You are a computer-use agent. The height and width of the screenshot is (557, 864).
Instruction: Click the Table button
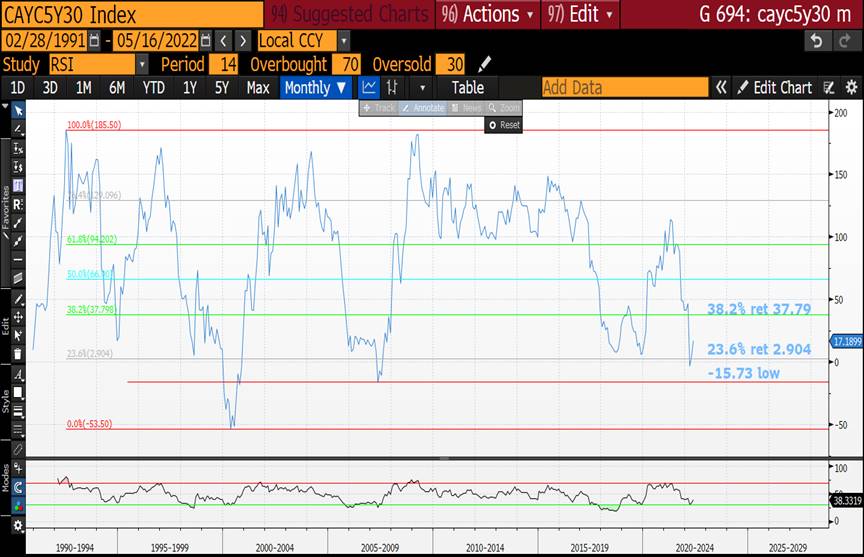coord(468,88)
